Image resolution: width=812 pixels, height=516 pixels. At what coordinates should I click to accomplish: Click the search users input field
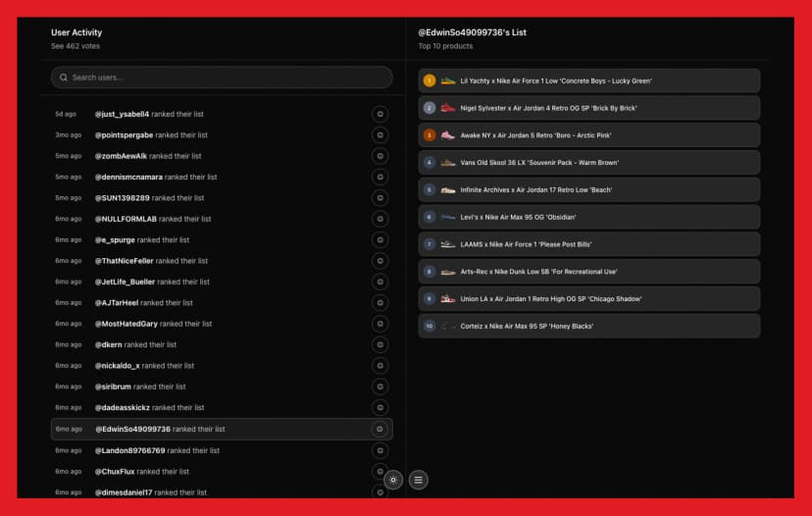point(222,77)
